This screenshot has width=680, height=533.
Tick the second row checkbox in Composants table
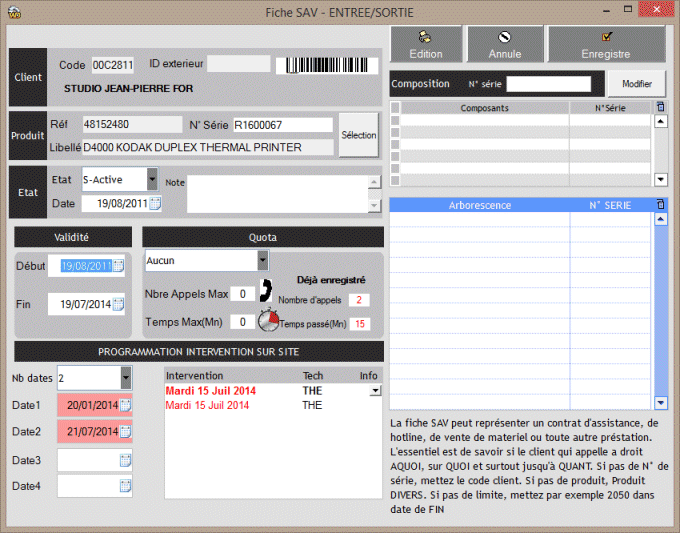coord(395,132)
